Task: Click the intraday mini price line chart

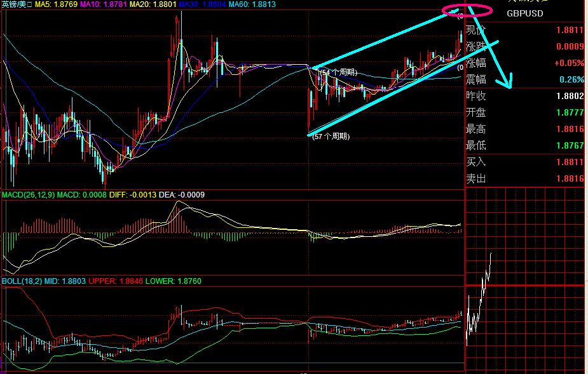Action: (479, 300)
